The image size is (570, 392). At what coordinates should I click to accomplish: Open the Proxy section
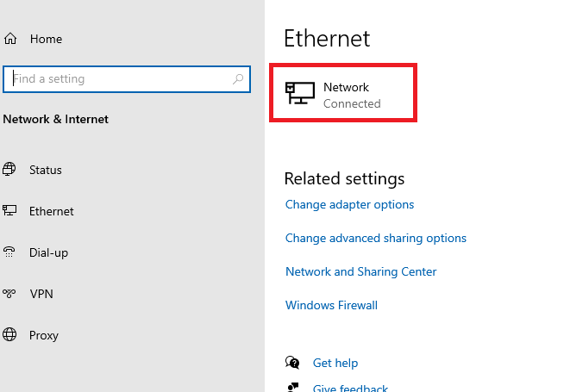(44, 335)
